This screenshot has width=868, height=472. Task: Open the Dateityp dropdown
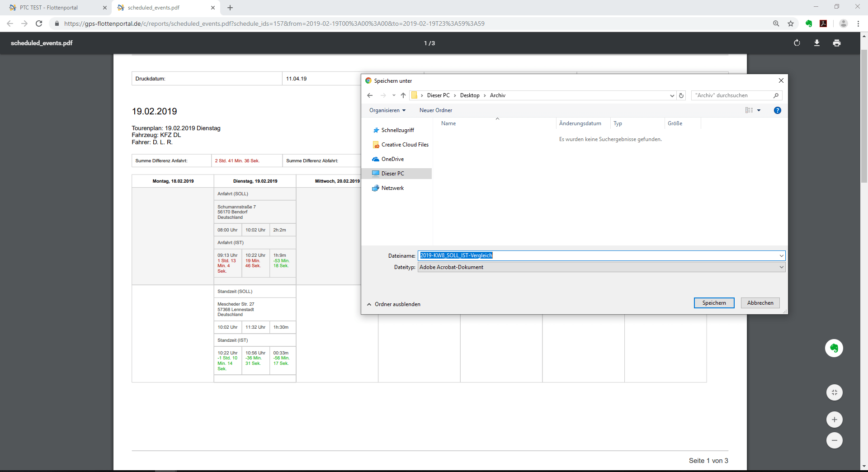pyautogui.click(x=781, y=267)
